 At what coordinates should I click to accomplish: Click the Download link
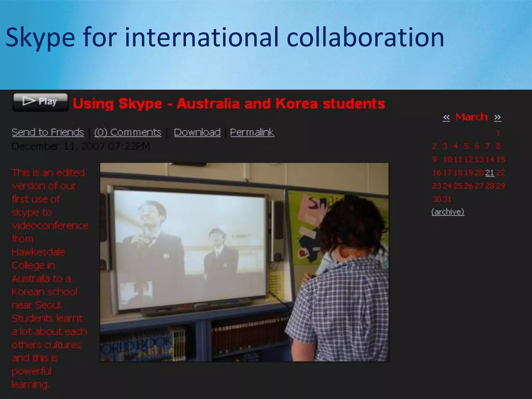point(197,132)
